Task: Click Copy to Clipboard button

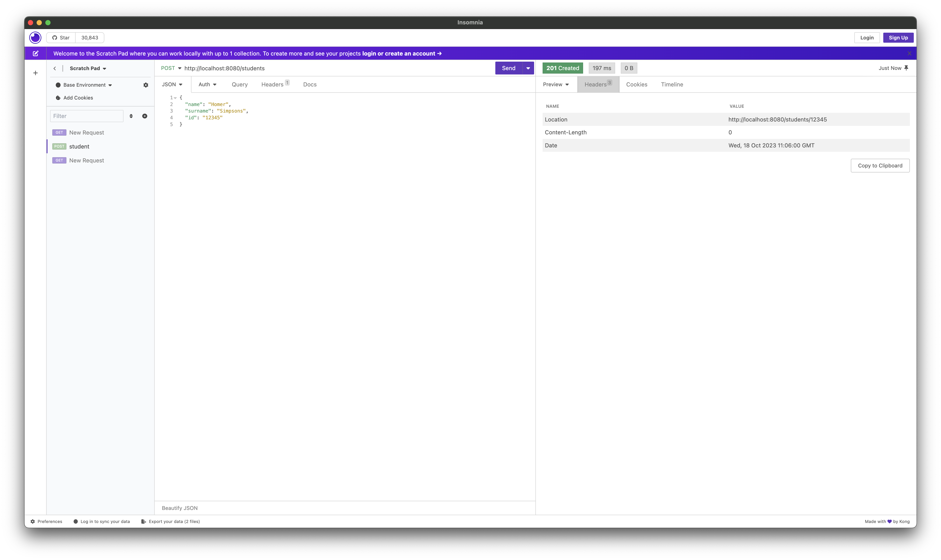Action: [x=880, y=166]
